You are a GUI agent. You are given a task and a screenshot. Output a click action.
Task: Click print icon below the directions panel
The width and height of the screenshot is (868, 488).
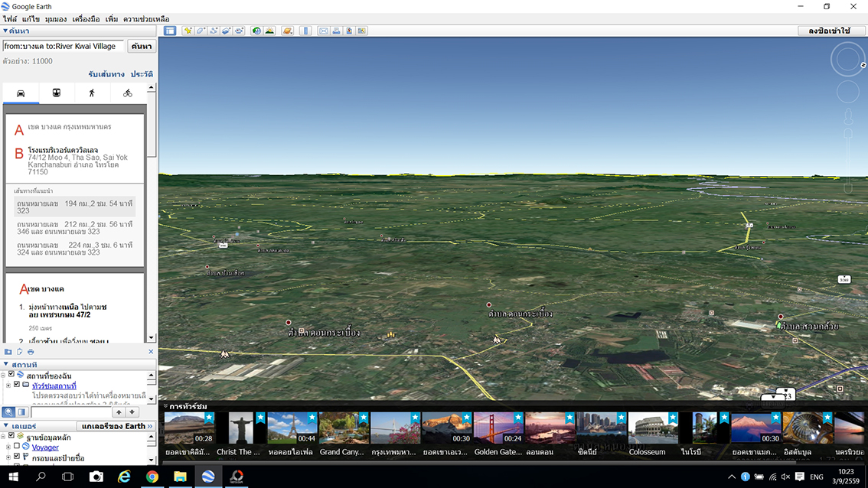(x=31, y=352)
